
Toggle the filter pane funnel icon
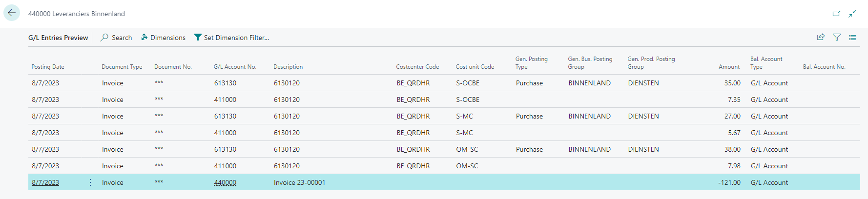[x=836, y=37]
